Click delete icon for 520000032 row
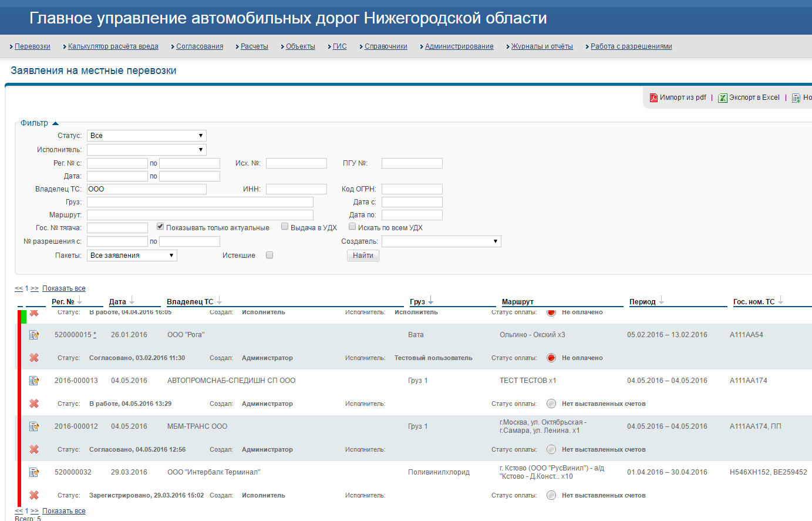 pyautogui.click(x=34, y=495)
